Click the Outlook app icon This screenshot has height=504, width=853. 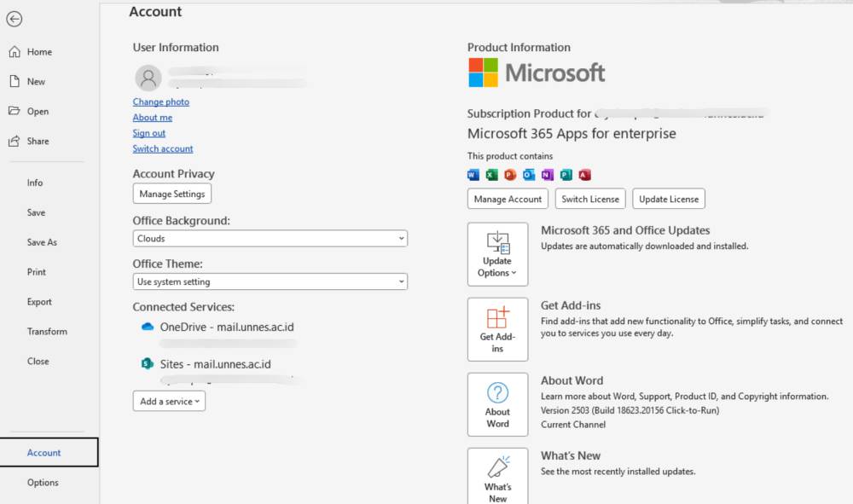pyautogui.click(x=529, y=175)
